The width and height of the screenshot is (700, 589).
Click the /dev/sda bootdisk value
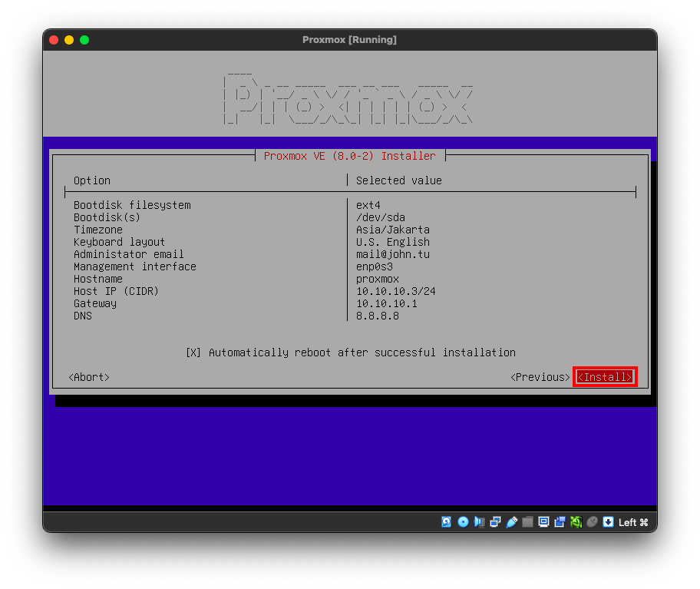coord(381,217)
